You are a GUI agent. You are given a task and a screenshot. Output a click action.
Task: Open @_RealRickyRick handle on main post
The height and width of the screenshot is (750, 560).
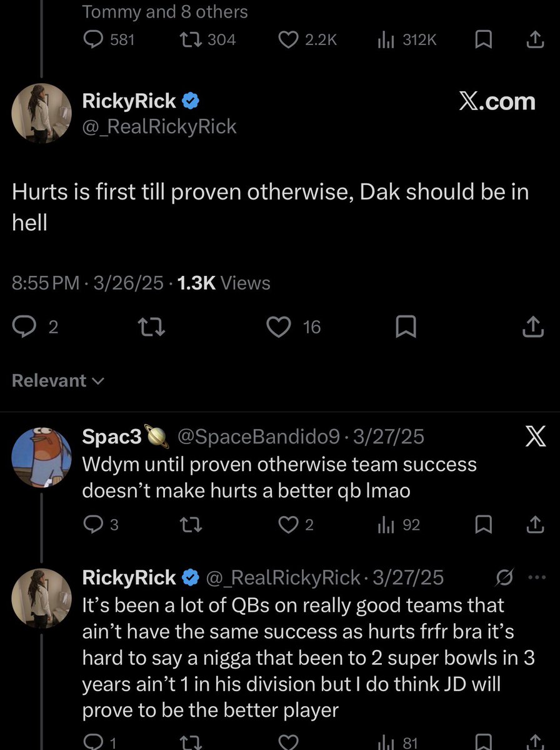[159, 126]
